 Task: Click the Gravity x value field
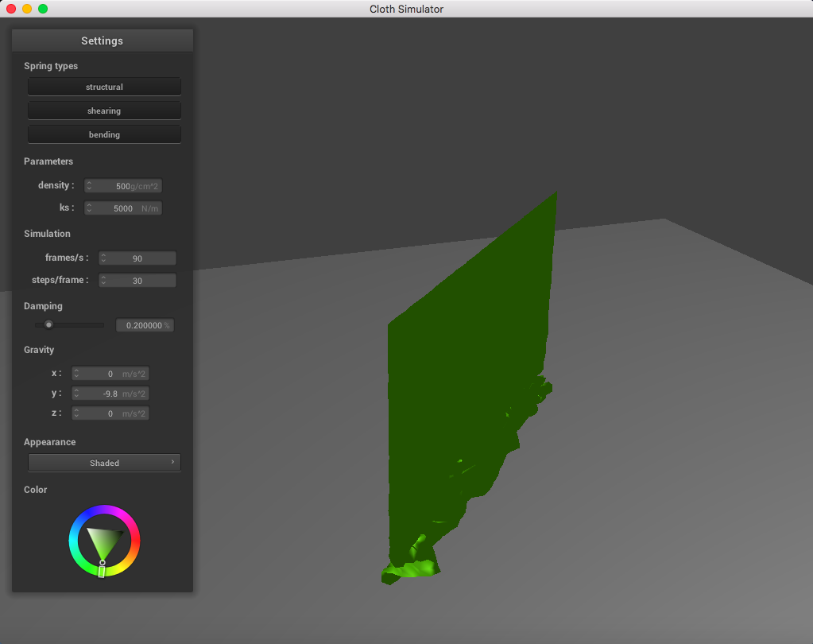[110, 374]
